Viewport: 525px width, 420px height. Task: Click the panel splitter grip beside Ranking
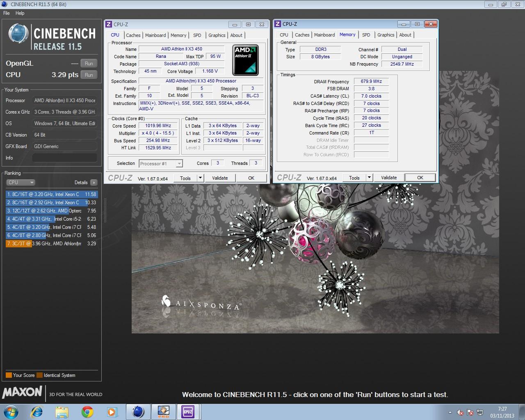[105, 210]
